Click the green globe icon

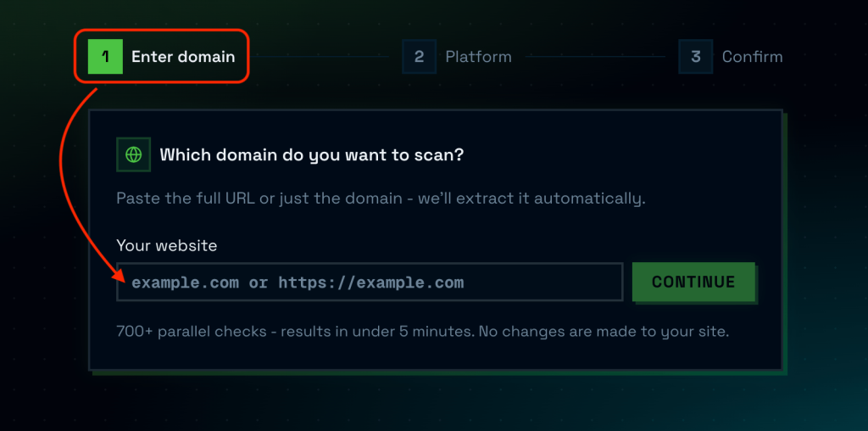pyautogui.click(x=133, y=154)
